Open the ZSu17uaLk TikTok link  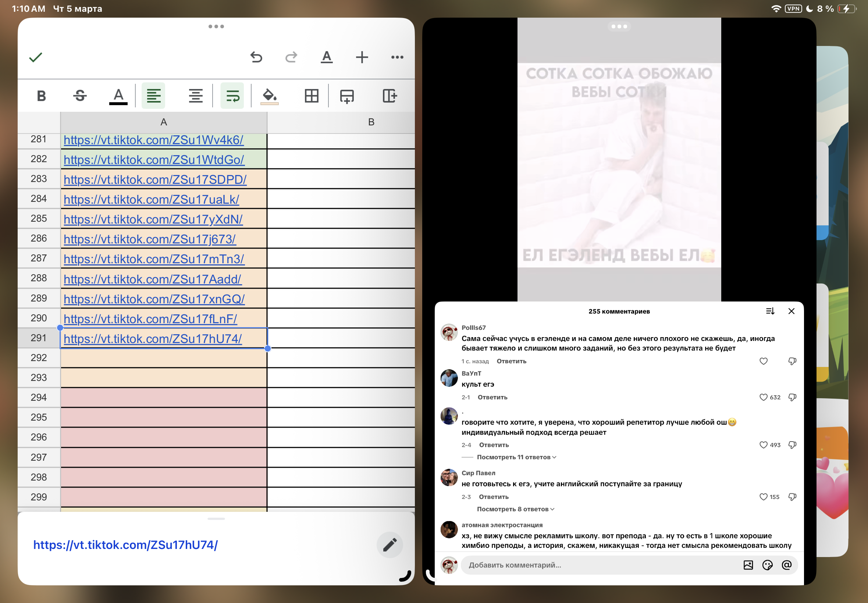click(151, 200)
